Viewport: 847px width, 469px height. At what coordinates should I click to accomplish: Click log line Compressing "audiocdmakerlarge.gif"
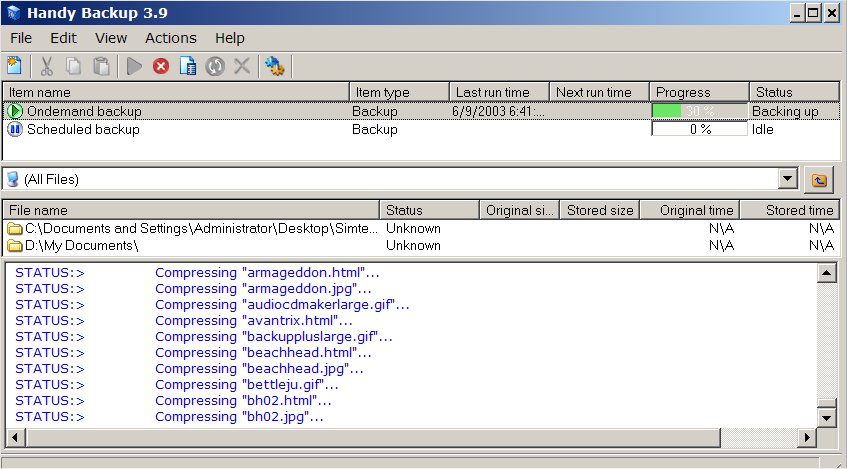click(283, 305)
